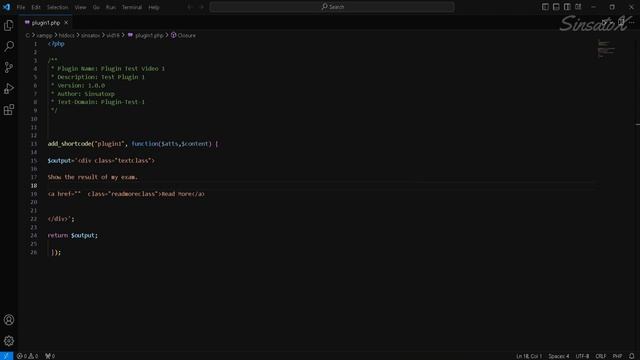Expand the sinsatox breadcrumb
The image size is (640, 360).
91,36
